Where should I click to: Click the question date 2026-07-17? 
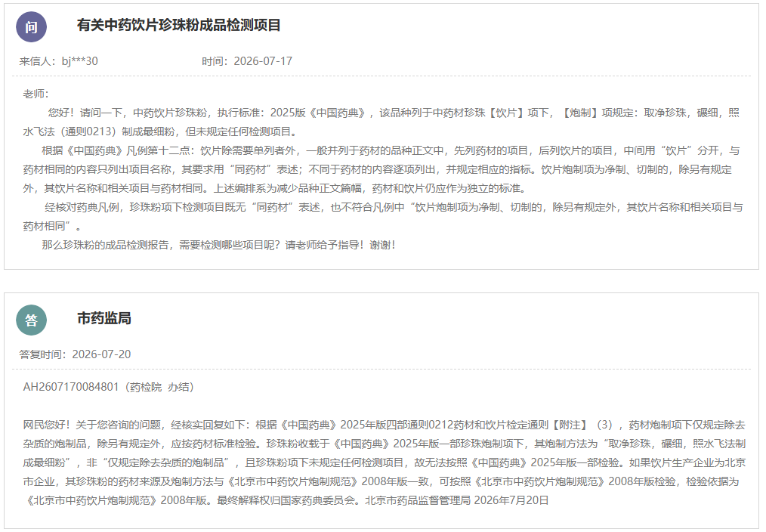tap(263, 61)
